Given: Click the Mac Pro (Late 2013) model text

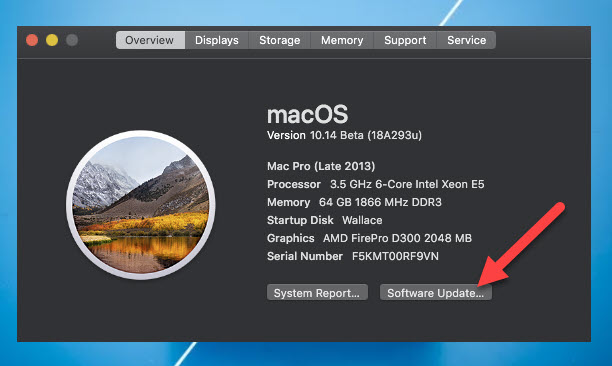Looking at the screenshot, I should (321, 167).
